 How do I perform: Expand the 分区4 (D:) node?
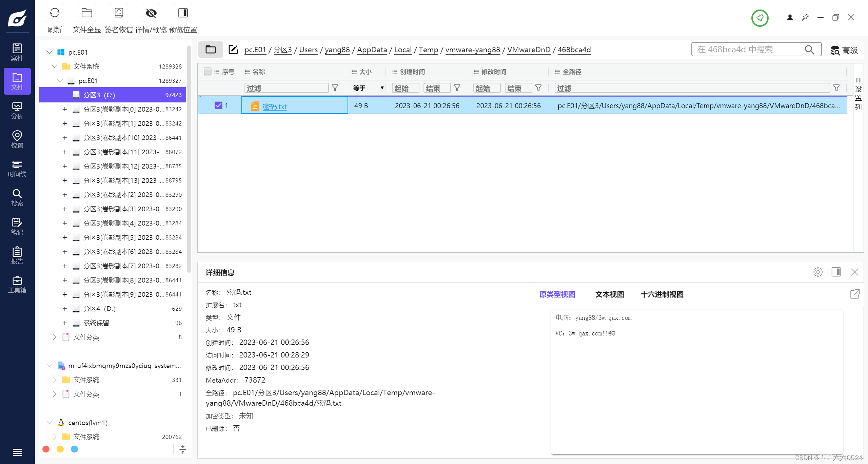(64, 309)
